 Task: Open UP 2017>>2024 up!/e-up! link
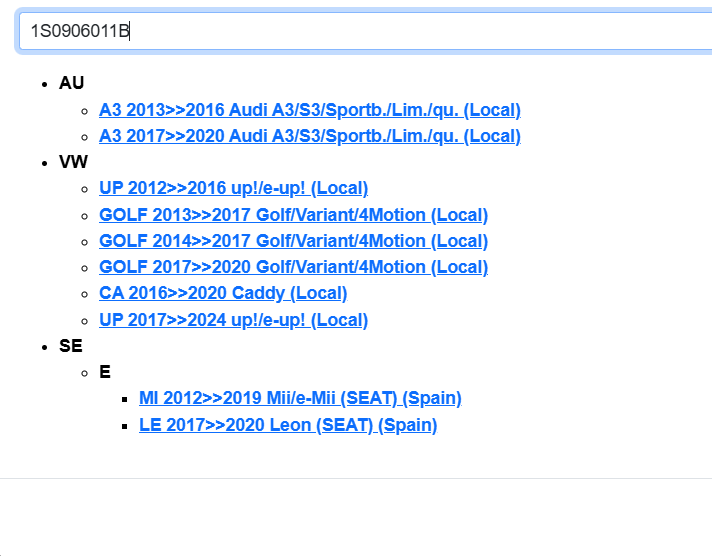click(x=233, y=320)
